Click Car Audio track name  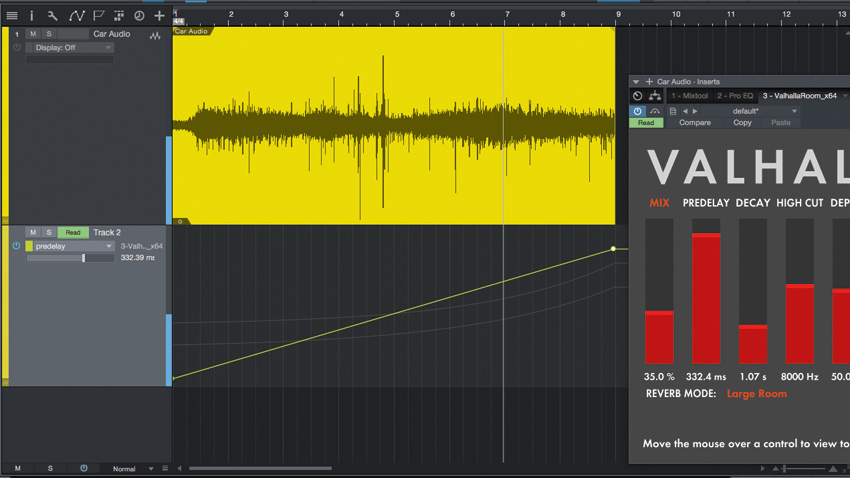tap(112, 34)
